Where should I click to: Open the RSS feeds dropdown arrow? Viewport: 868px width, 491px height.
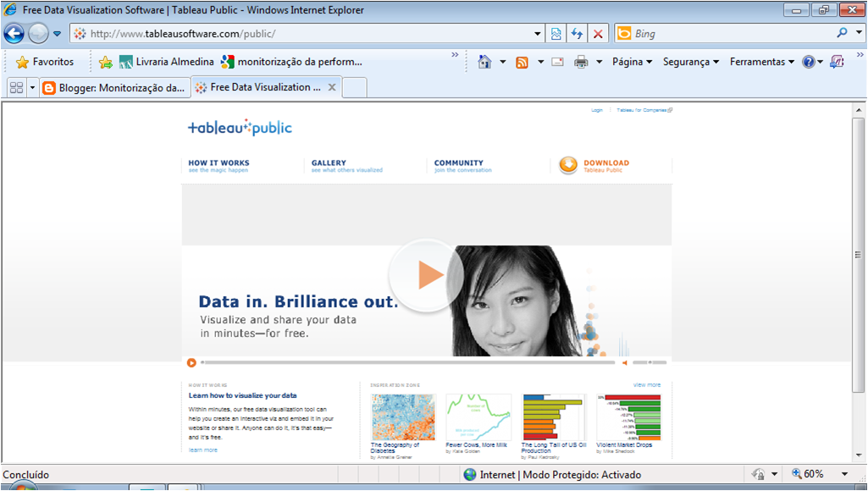[540, 62]
